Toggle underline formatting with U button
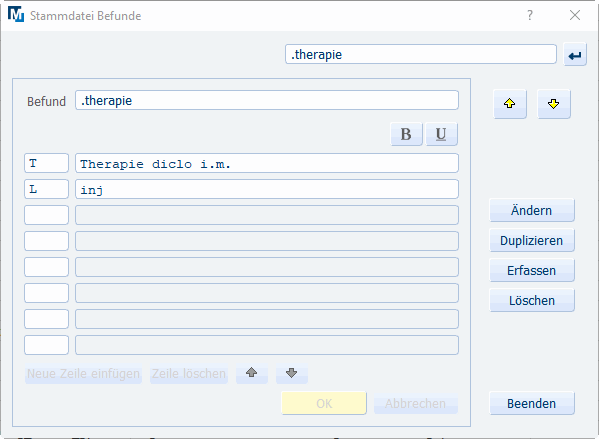 441,134
